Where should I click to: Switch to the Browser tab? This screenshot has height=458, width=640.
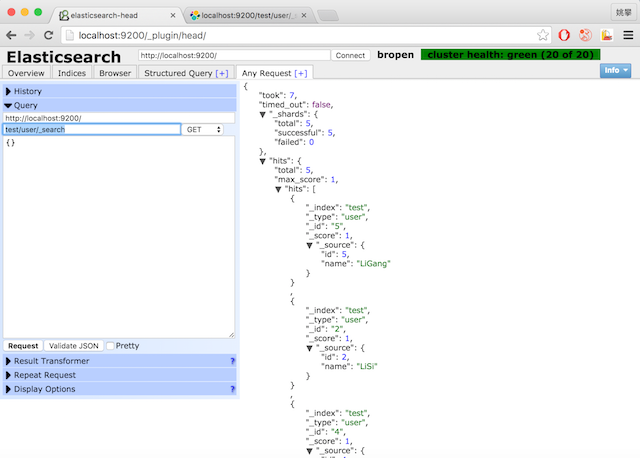115,73
